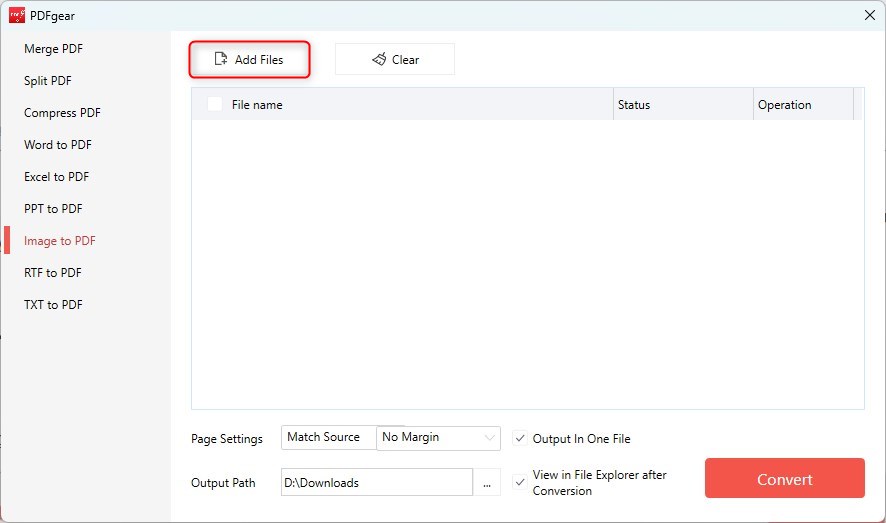Toggle select-all checkbox beside File name
Image resolution: width=886 pixels, height=523 pixels.
215,104
